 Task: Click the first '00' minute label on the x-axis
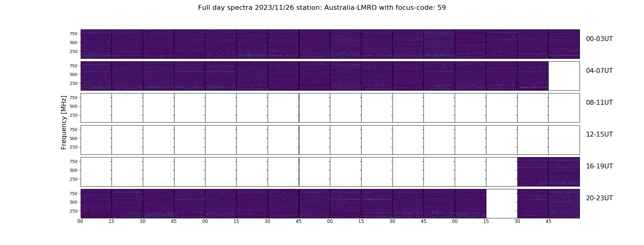coord(80,221)
